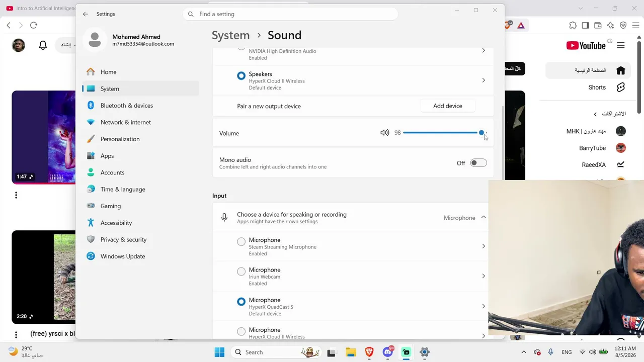The image size is (644, 362).
Task: Click the Find a setting search box
Action: point(290,14)
